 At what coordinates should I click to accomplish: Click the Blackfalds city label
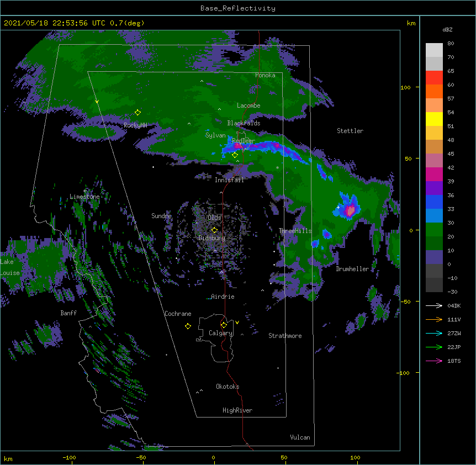(x=244, y=123)
